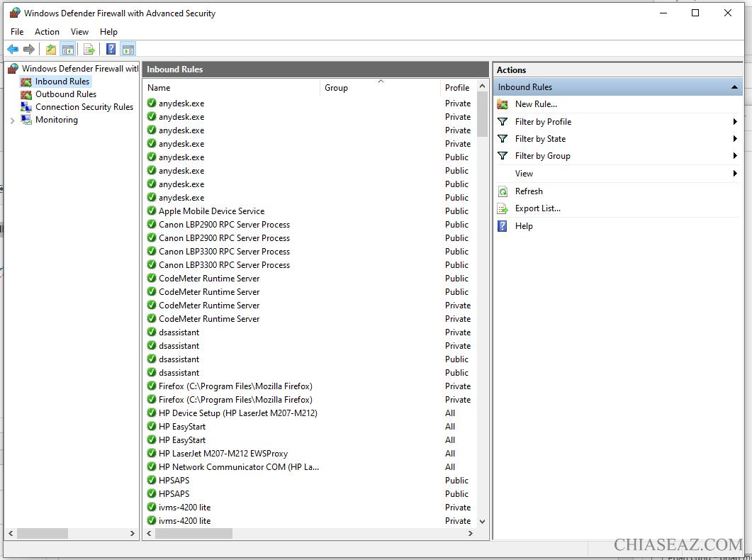752x560 pixels.
Task: Click the Back arrow toolbar icon
Action: pyautogui.click(x=13, y=49)
